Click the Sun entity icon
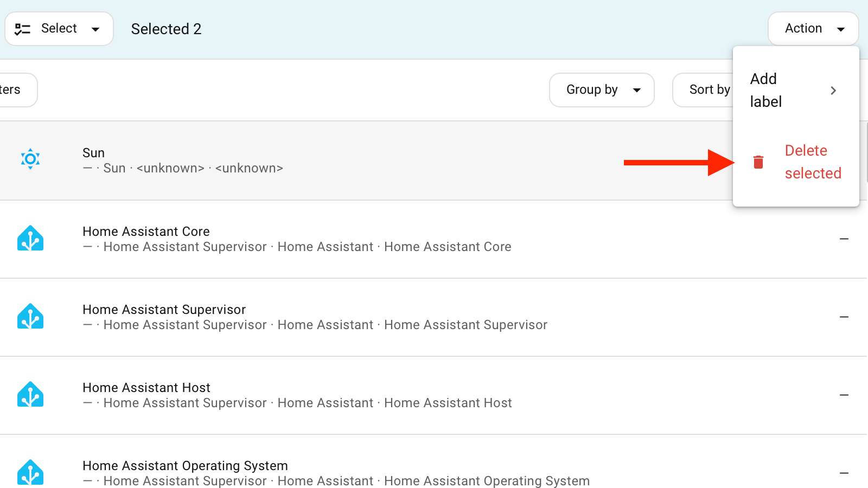Screen dimensions: 868x488 (x=30, y=159)
